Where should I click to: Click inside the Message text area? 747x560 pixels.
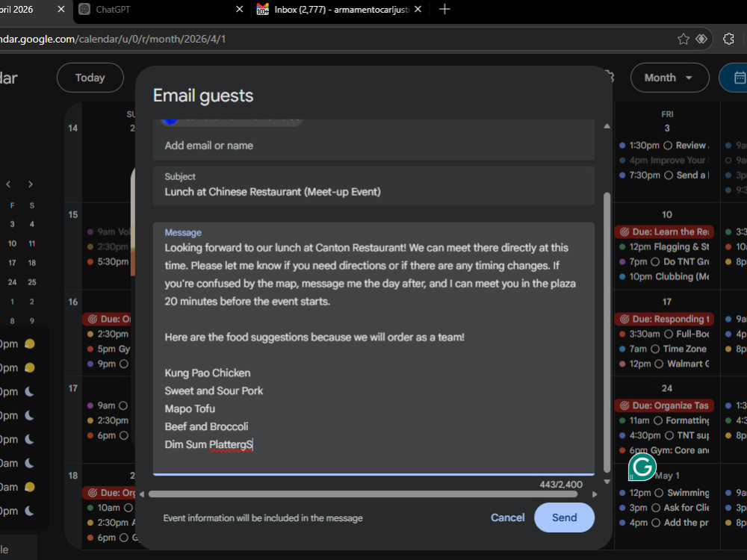point(373,348)
